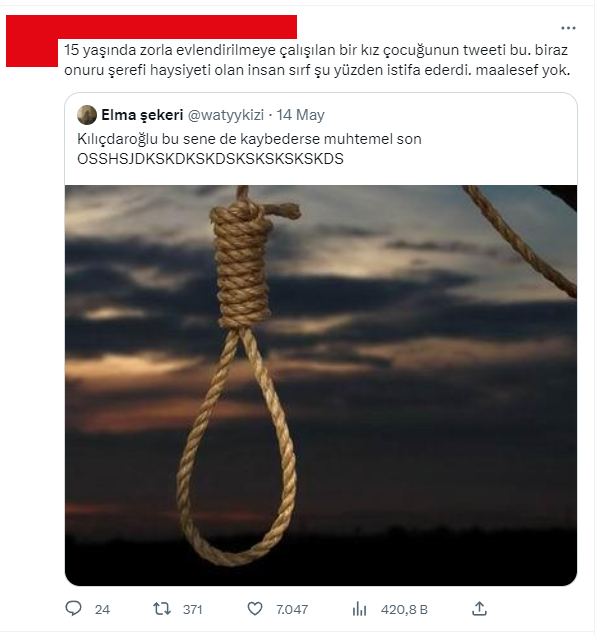Click the Elma şekeri display name
This screenshot has height=635, width=608.
pos(142,115)
